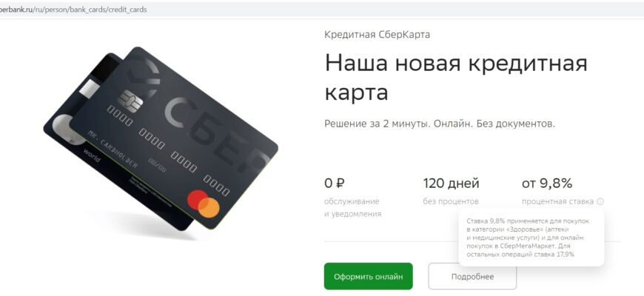The image size is (644, 296).
Task: Click the world label on the back card
Action: pyautogui.click(x=91, y=155)
